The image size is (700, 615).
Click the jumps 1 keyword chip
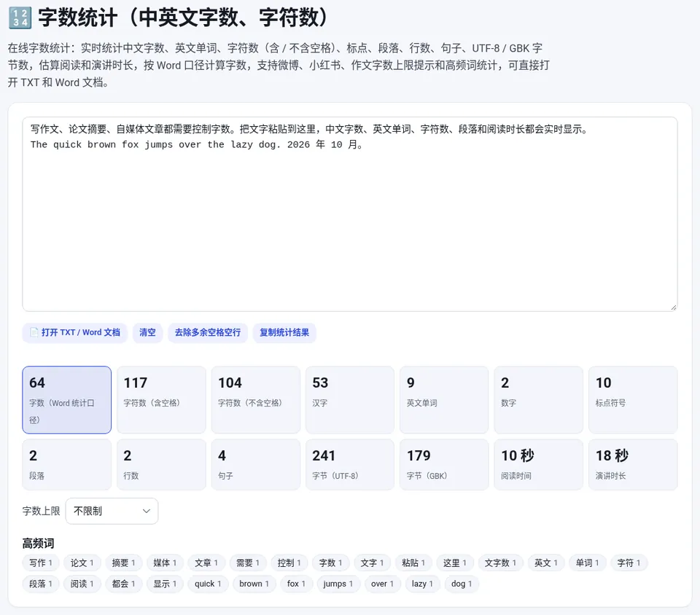(338, 584)
